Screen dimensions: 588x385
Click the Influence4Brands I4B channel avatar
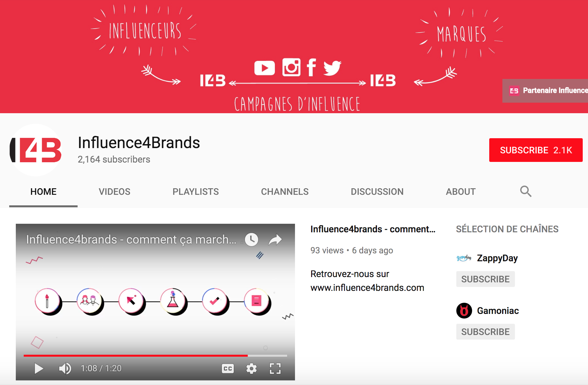(36, 150)
